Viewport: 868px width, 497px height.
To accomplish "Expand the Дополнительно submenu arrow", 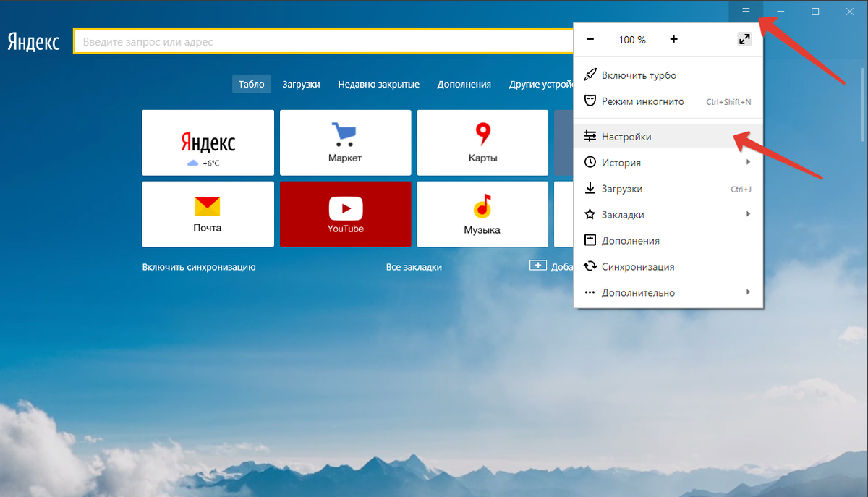I will pyautogui.click(x=749, y=292).
